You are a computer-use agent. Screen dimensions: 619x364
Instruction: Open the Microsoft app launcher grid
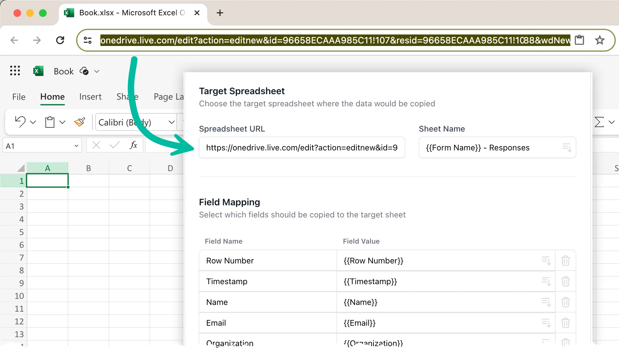[x=15, y=71]
